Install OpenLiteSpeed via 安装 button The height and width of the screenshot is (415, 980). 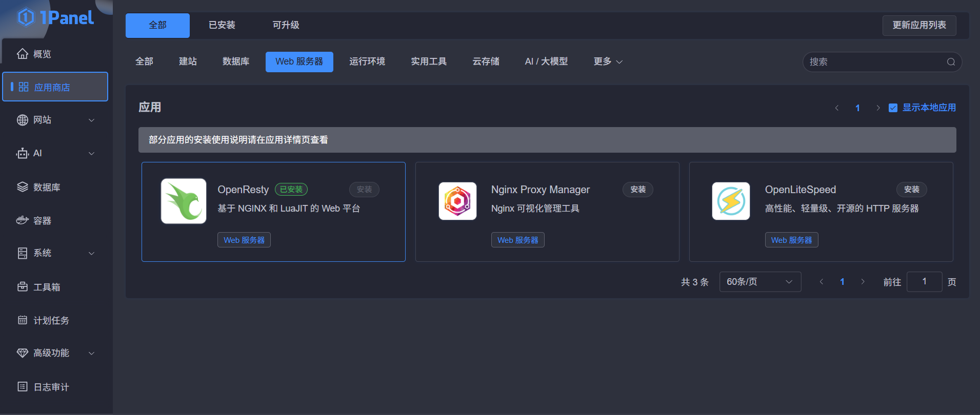[x=912, y=190]
